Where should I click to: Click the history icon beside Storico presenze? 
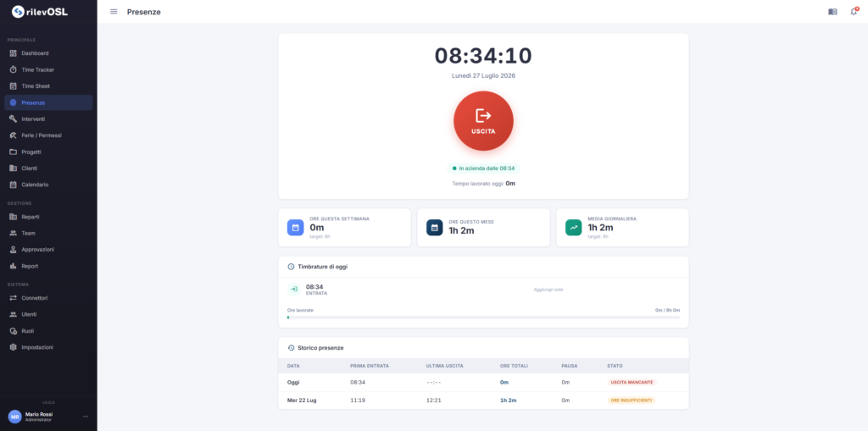click(292, 348)
